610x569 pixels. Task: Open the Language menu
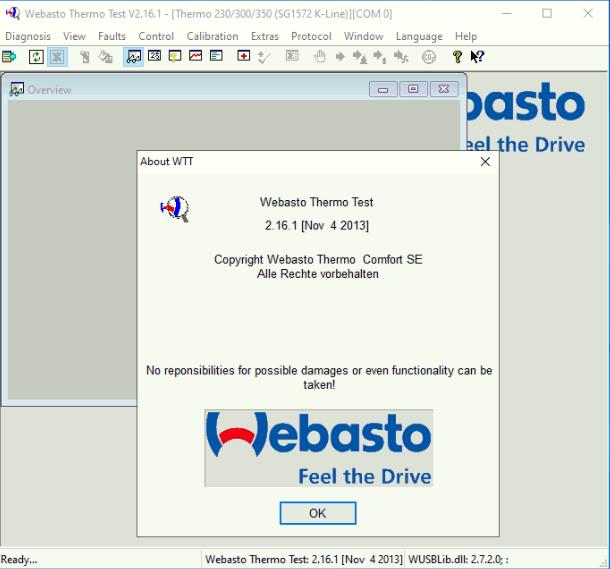[419, 36]
